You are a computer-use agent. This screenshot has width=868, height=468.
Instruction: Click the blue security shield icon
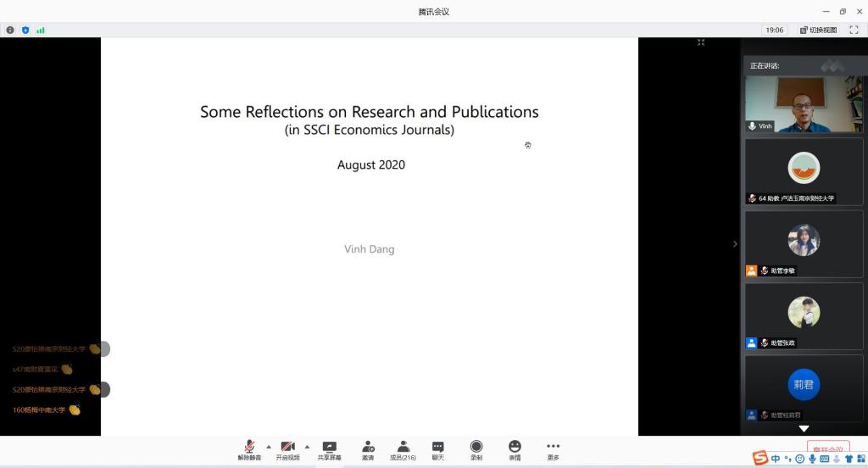coord(25,30)
